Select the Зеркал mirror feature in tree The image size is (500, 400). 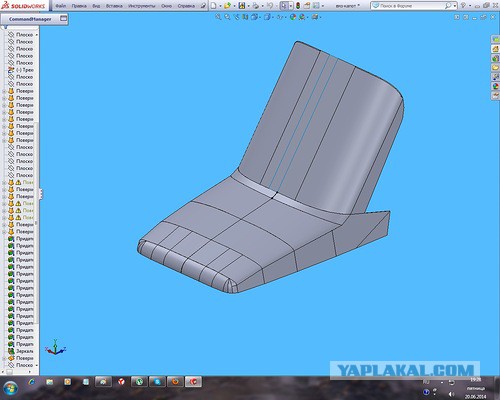point(21,351)
